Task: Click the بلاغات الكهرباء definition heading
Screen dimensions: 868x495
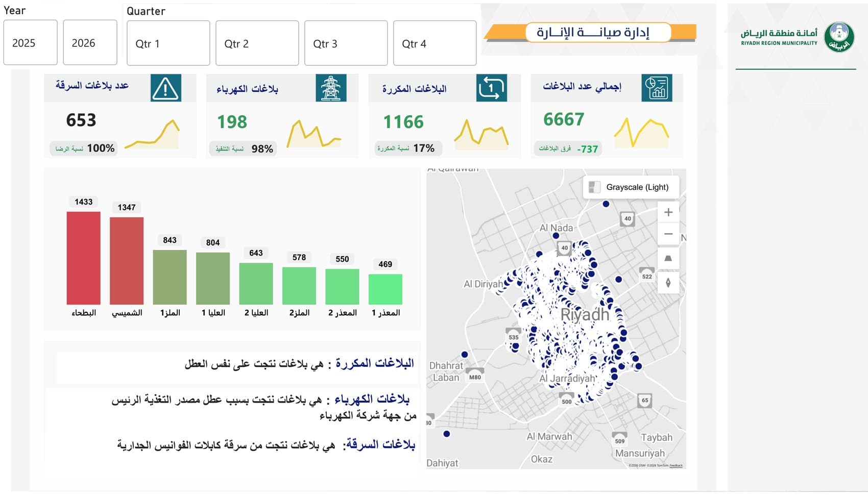Action: 372,399
